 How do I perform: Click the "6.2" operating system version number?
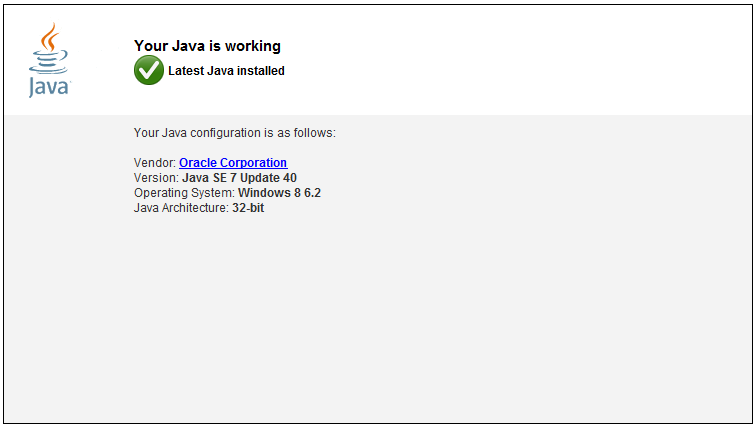pyautogui.click(x=311, y=193)
